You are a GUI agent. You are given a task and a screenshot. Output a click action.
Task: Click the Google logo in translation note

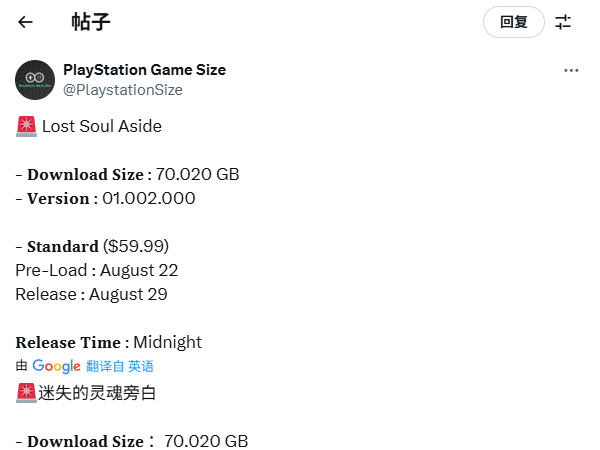click(x=57, y=366)
